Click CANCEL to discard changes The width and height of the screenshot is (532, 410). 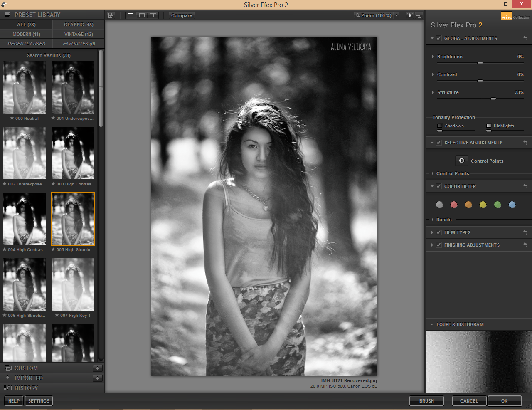[469, 401]
